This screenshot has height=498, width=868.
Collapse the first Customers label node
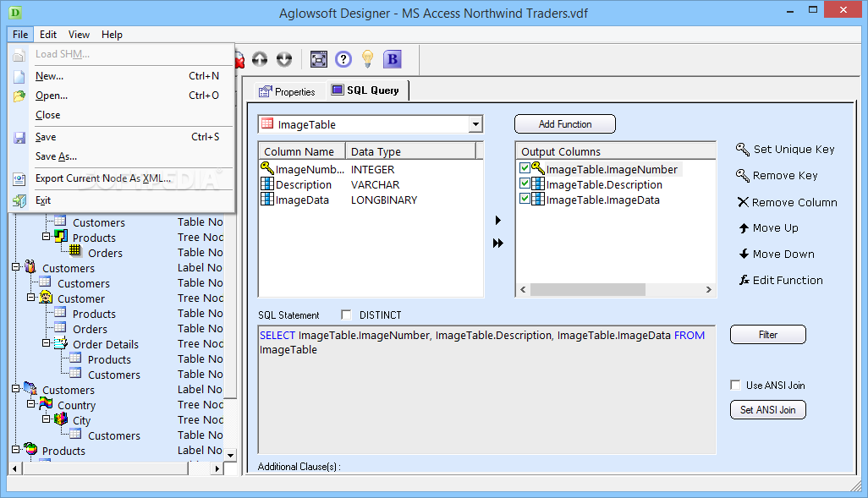pos(15,266)
